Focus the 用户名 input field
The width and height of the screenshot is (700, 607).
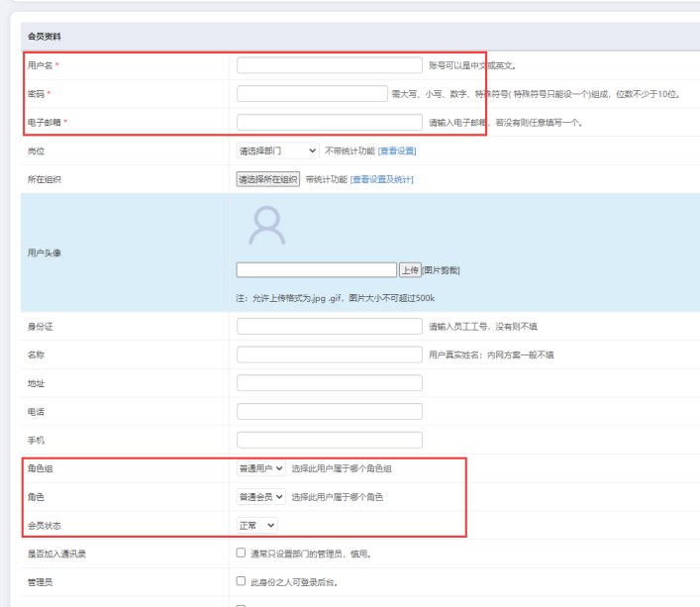(330, 65)
